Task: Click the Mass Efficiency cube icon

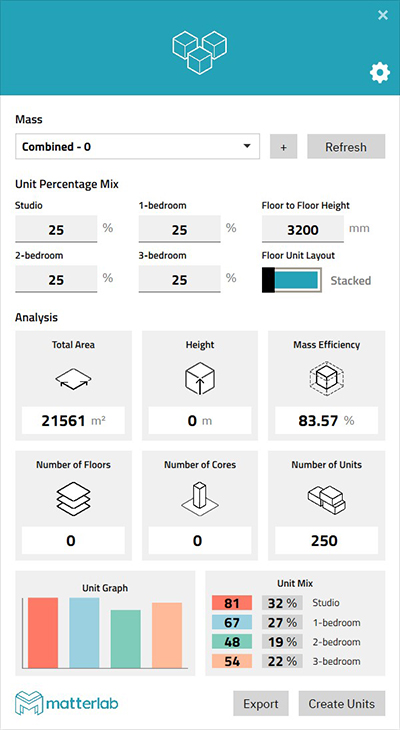Action: 326,379
